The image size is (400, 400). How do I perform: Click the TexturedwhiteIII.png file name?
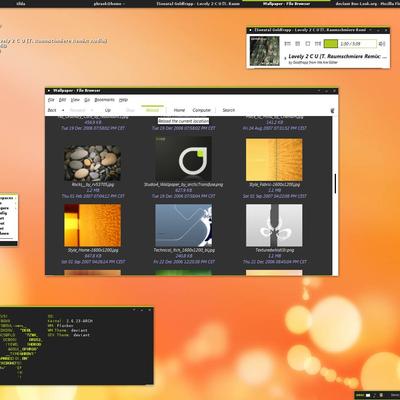tap(275, 250)
